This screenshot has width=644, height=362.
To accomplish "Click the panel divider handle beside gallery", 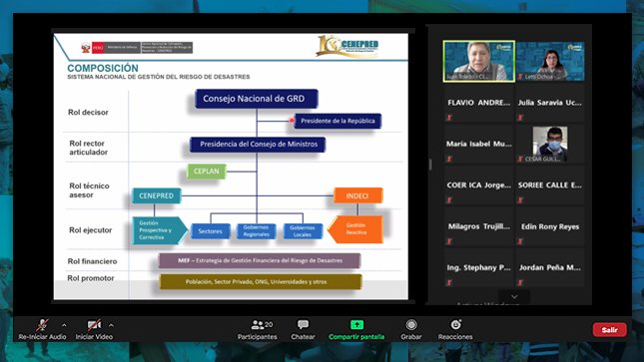I will pos(430,165).
